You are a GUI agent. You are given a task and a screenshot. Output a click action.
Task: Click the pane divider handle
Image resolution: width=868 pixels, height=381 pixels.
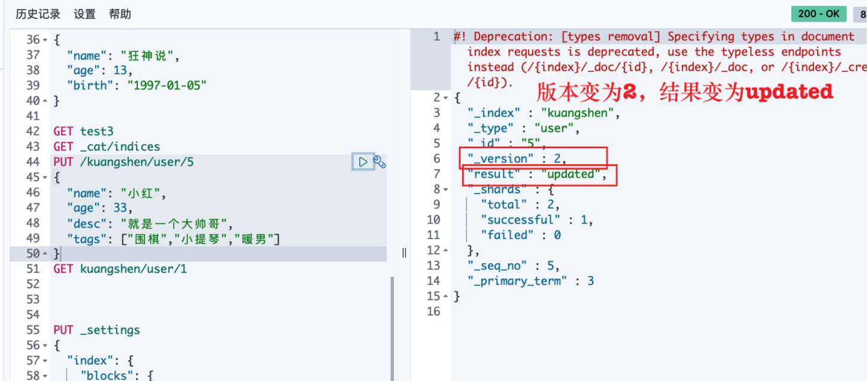point(404,253)
